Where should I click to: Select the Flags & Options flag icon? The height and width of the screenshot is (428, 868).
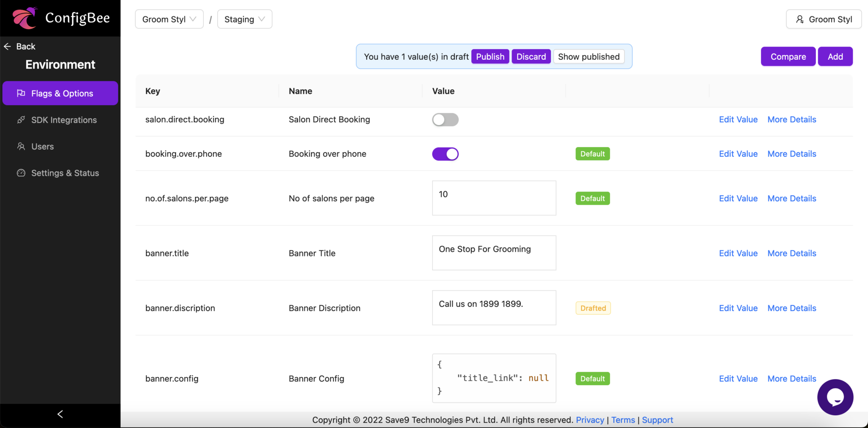click(21, 93)
